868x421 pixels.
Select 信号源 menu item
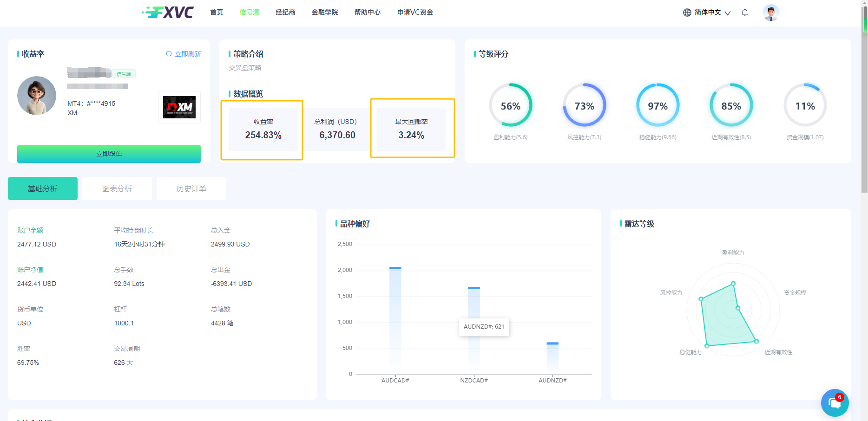[x=250, y=13]
